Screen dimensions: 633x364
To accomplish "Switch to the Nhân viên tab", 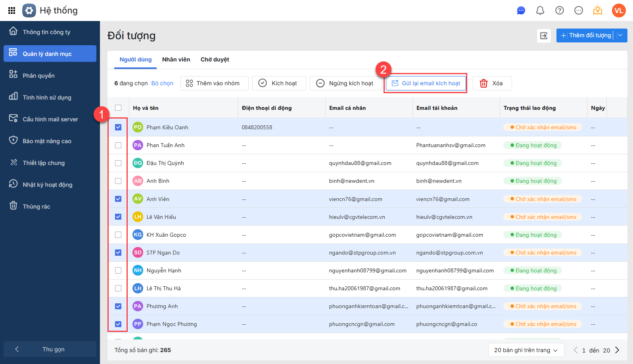I will click(176, 59).
